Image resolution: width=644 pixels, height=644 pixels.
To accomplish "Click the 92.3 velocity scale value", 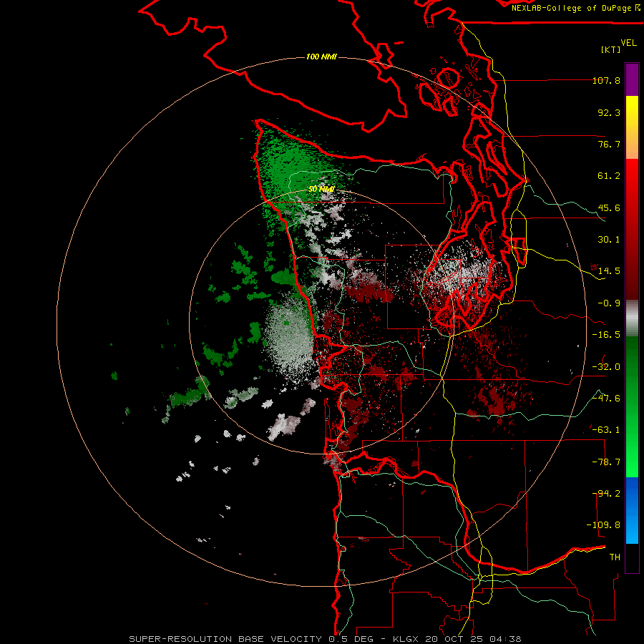I will pos(609,112).
